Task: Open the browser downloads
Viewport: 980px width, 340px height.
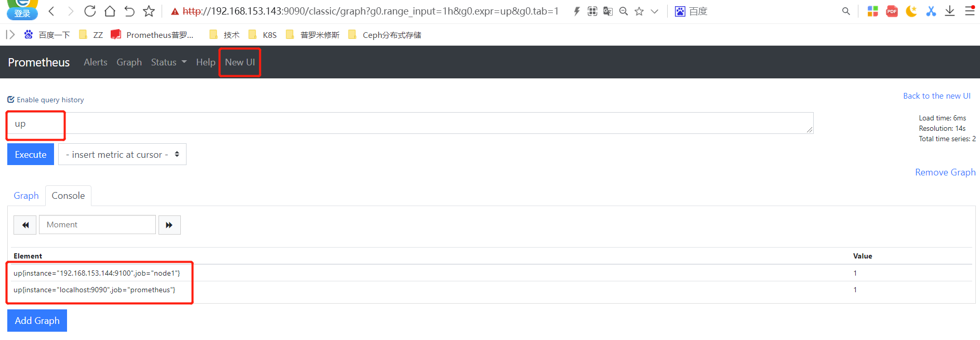Action: [x=950, y=11]
